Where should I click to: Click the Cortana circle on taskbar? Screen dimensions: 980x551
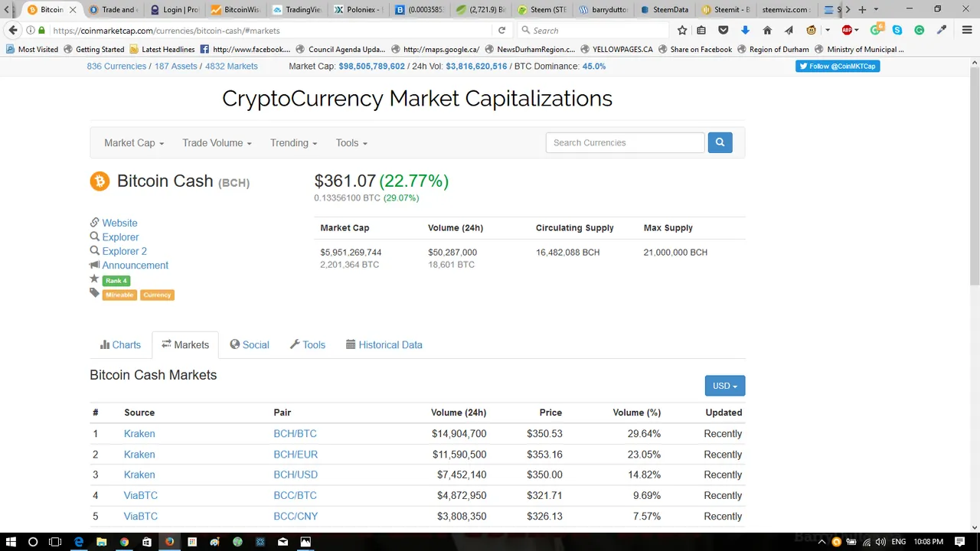coord(33,542)
